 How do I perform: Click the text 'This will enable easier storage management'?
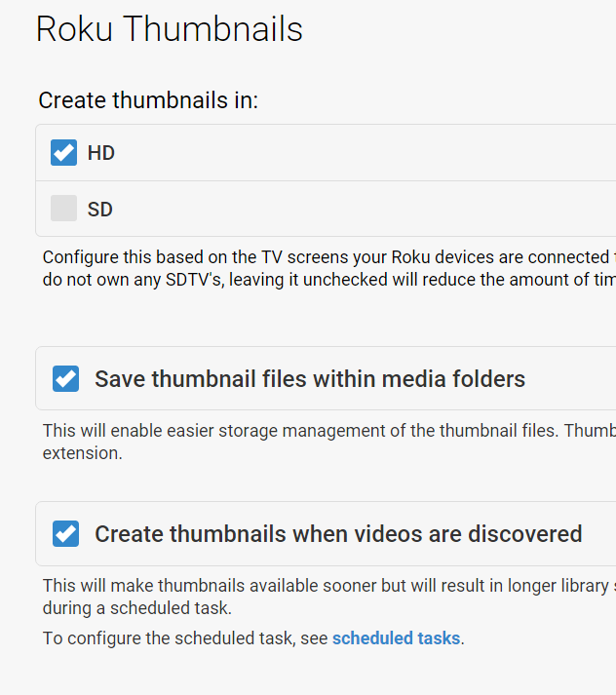pyautogui.click(x=322, y=431)
